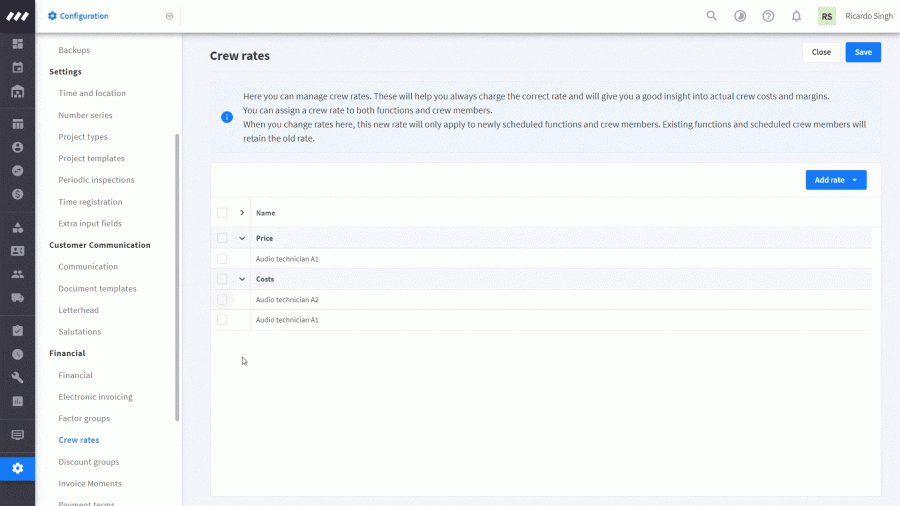
Task: Click the configuration menu scrollbar
Action: click(x=177, y=278)
